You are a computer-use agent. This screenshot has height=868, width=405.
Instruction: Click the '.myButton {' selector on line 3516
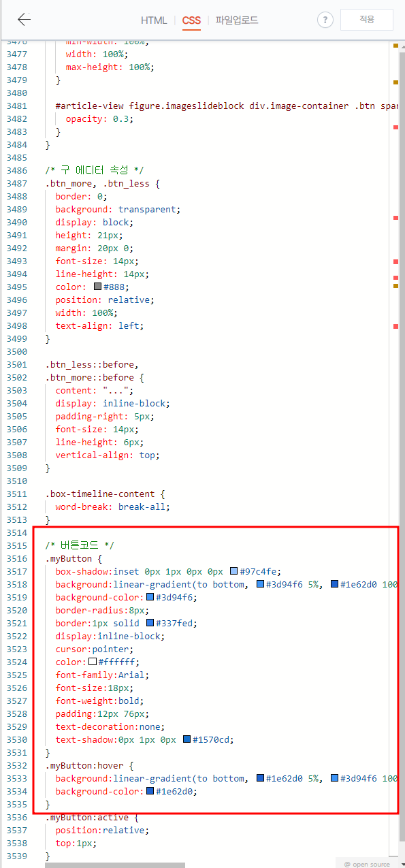click(74, 558)
